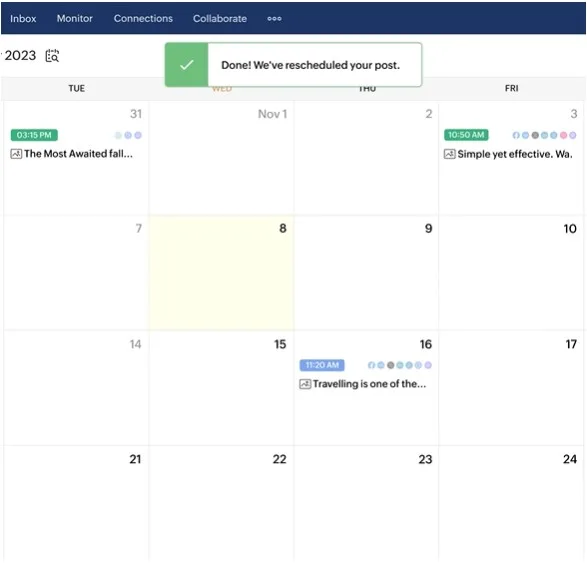This screenshot has width=587, height=577.
Task: Click Facebook channel icon on Nov 16 post
Action: click(371, 365)
